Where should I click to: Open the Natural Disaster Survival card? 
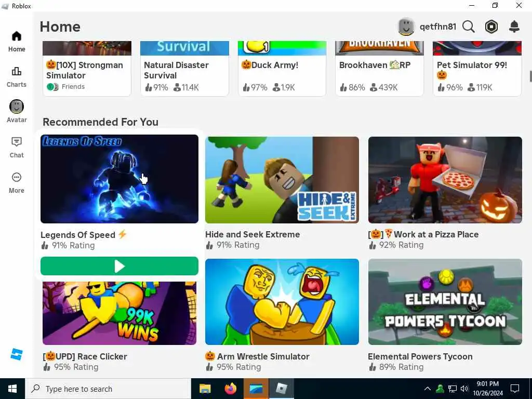(x=184, y=69)
